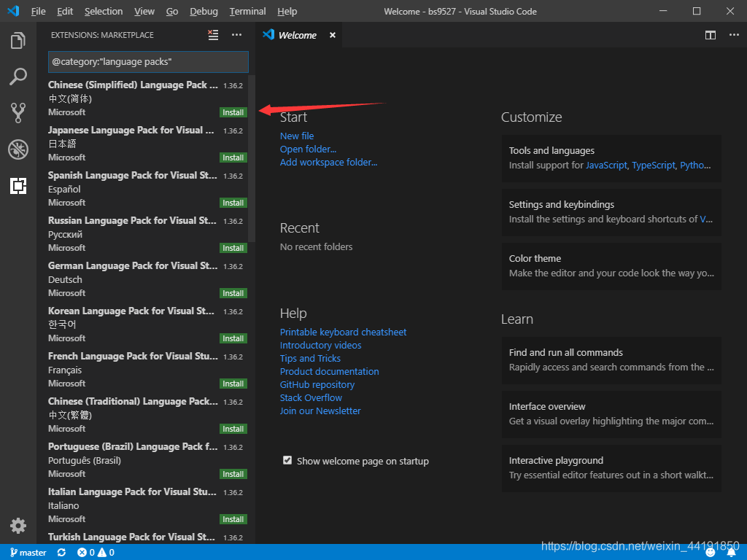The height and width of the screenshot is (560, 747).
Task: Open Product documentation link
Action: (330, 371)
